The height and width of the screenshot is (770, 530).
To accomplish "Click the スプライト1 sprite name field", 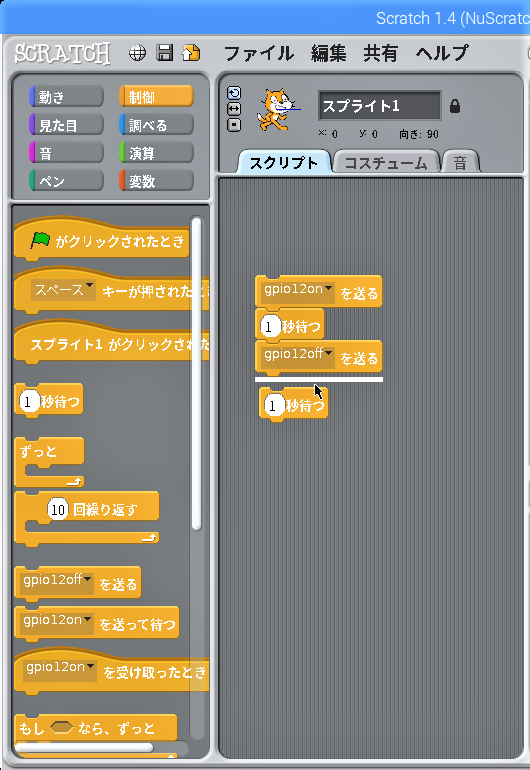I will [380, 106].
